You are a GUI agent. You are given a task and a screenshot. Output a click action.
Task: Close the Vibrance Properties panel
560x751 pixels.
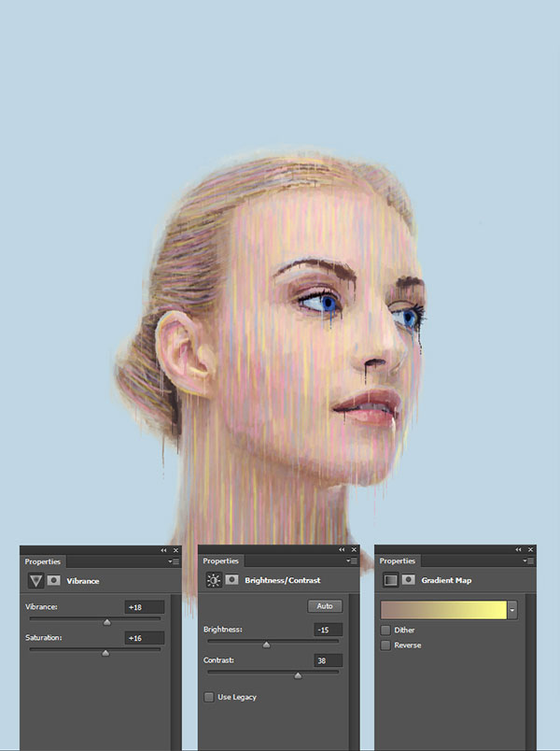[x=175, y=550]
